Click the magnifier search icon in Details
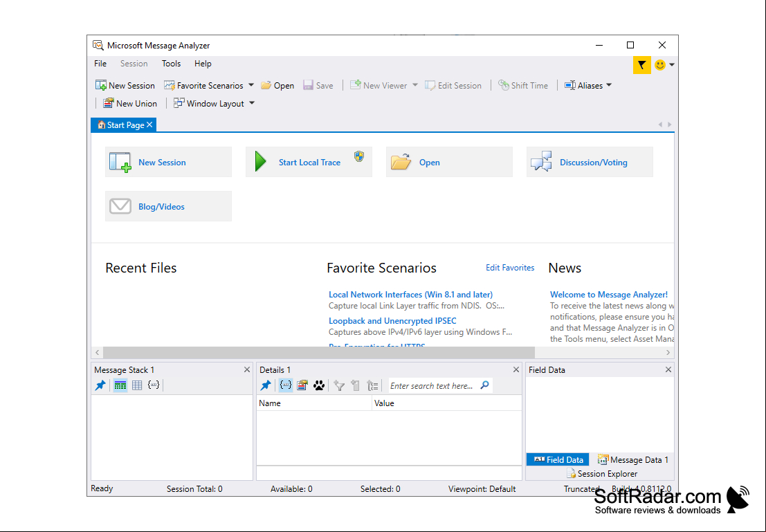Viewport: 766px width, 532px height. coord(484,385)
